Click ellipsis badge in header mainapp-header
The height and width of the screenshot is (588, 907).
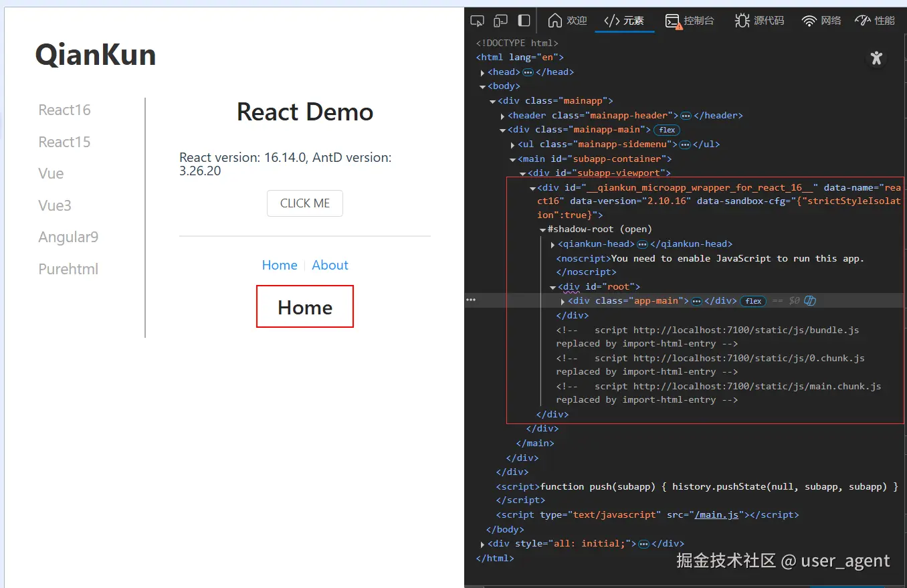pyautogui.click(x=686, y=116)
